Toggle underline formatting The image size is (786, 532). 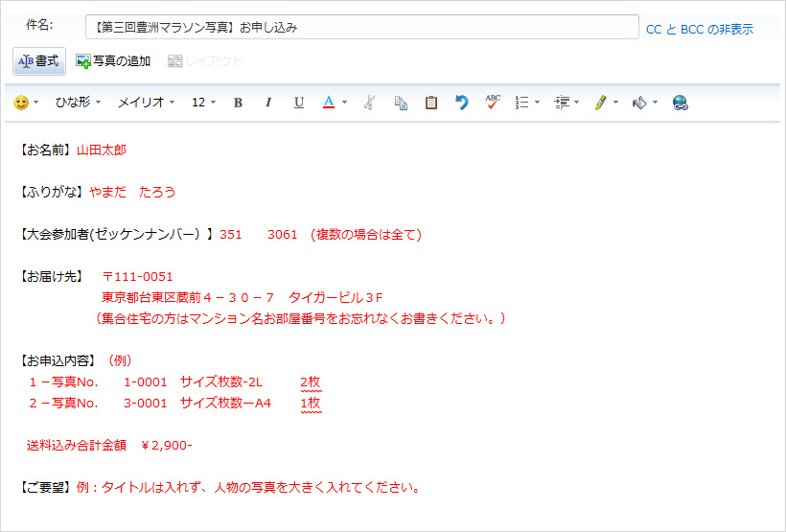299,103
